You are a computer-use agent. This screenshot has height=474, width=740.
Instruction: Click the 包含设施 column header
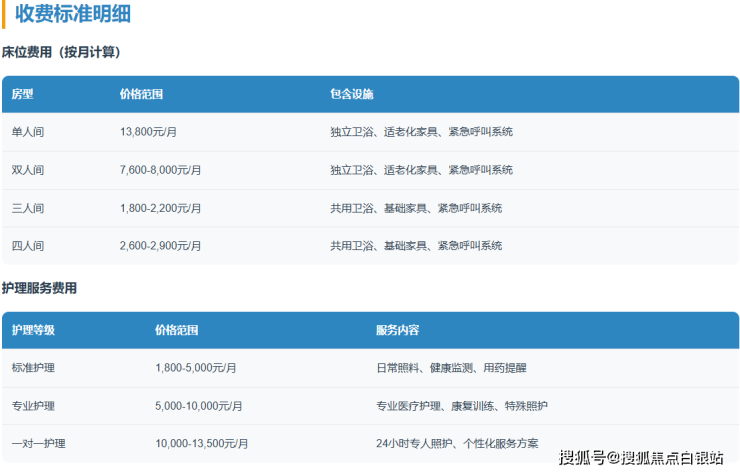point(351,94)
